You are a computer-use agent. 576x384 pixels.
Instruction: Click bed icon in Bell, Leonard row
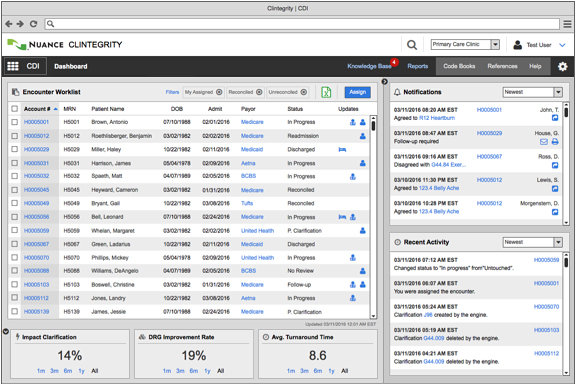342,217
